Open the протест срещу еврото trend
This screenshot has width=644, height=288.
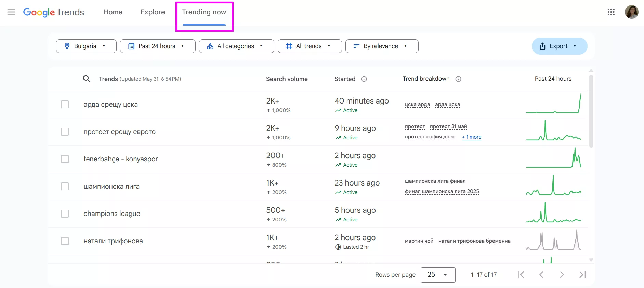coord(120,132)
